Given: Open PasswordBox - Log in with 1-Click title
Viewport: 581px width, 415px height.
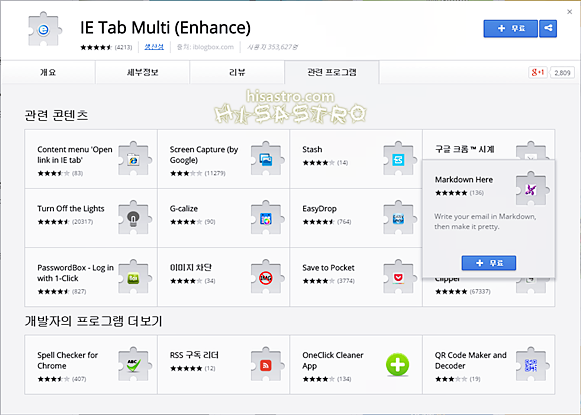Looking at the screenshot, I should tap(75, 273).
